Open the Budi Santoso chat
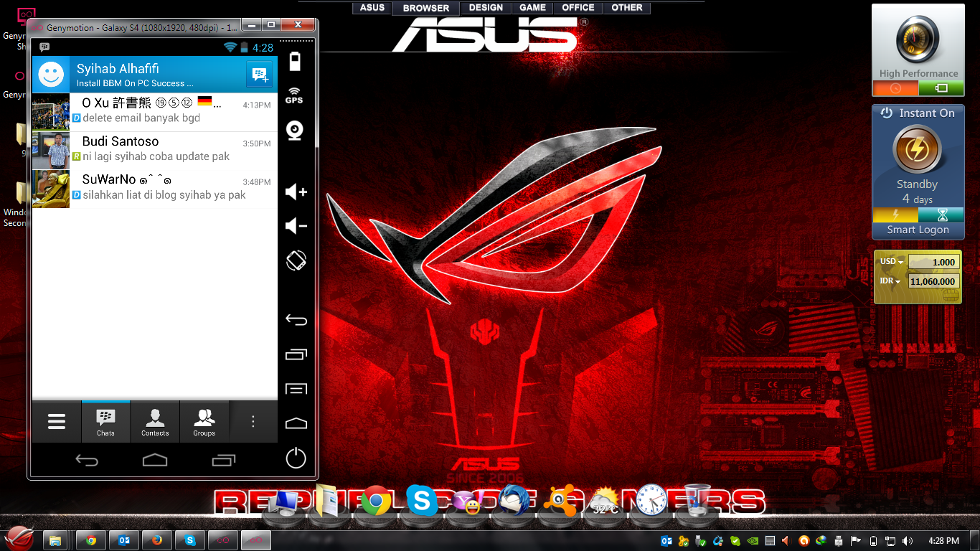This screenshot has height=551, width=980. click(x=155, y=151)
